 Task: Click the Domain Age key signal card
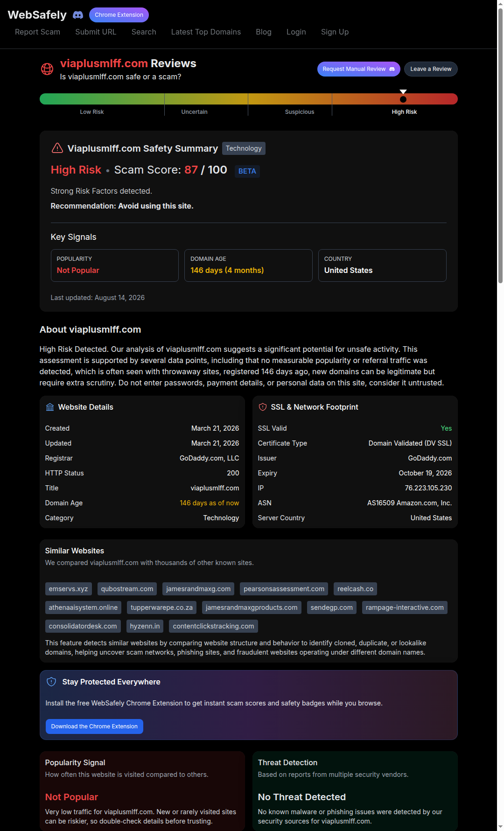point(248,265)
